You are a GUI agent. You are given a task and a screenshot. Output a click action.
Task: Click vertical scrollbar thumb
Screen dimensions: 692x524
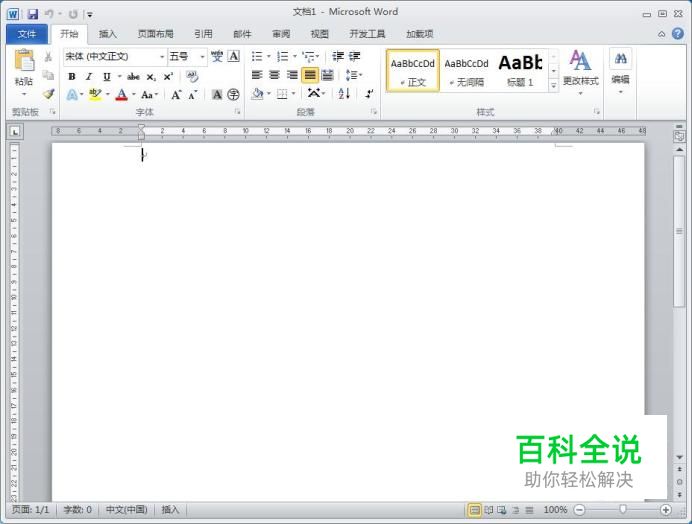[679, 230]
